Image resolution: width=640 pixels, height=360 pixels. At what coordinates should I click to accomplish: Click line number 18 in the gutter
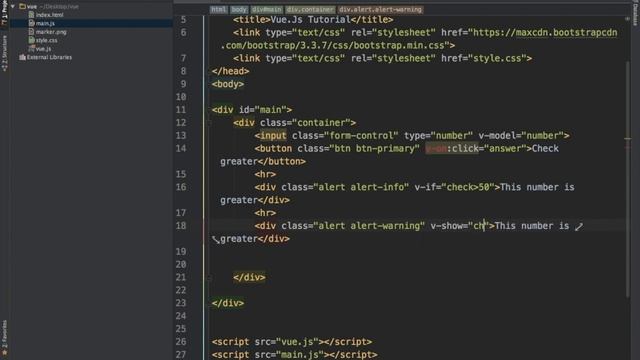click(x=181, y=226)
